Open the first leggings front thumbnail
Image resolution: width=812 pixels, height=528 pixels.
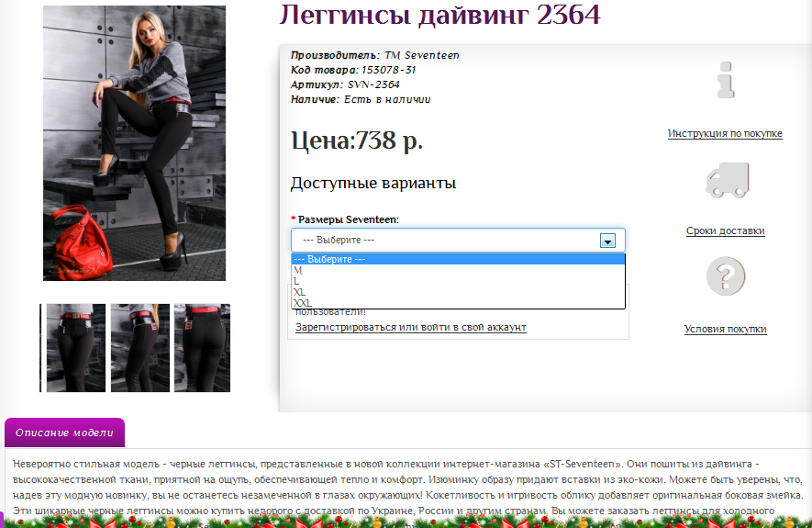pos(75,348)
